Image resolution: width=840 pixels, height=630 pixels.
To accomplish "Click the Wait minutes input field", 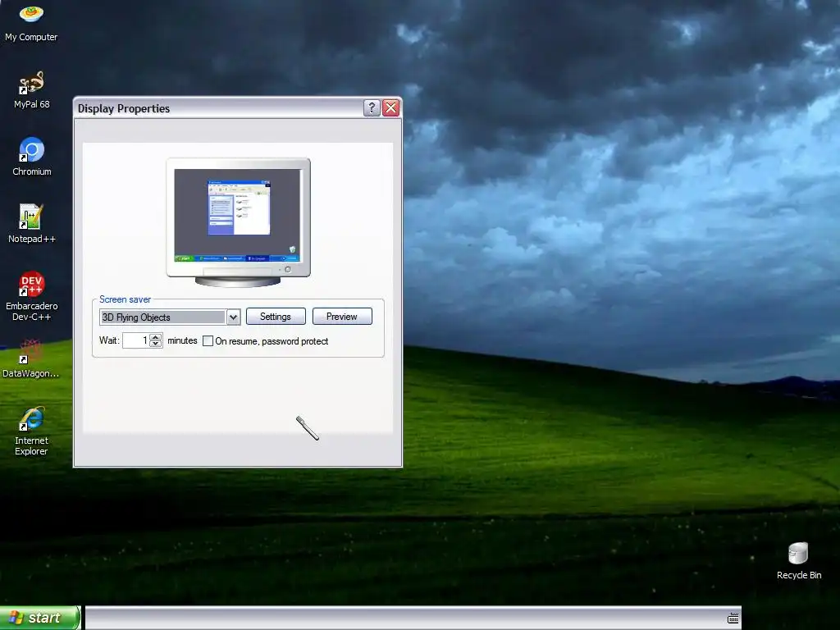I will coord(136,340).
